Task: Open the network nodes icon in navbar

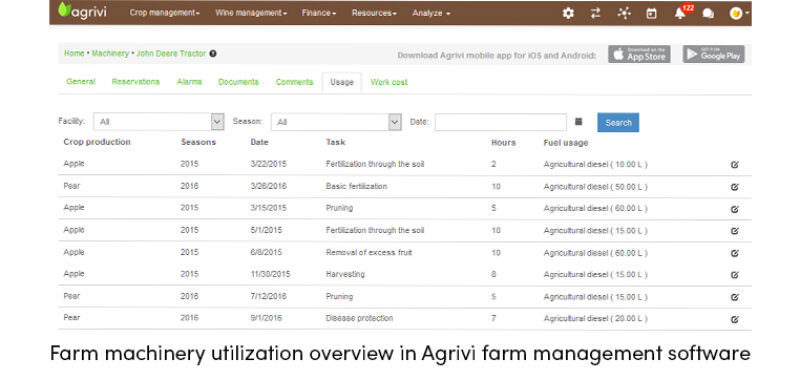Action: pyautogui.click(x=623, y=13)
